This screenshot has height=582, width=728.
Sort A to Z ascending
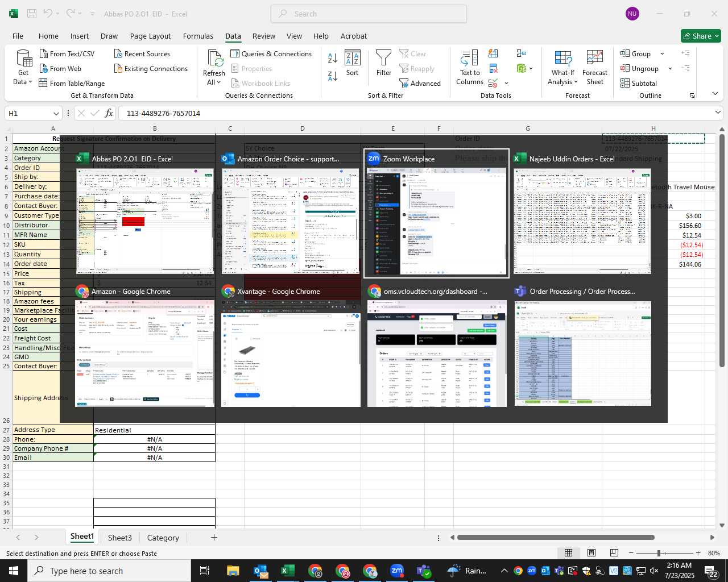(333, 57)
